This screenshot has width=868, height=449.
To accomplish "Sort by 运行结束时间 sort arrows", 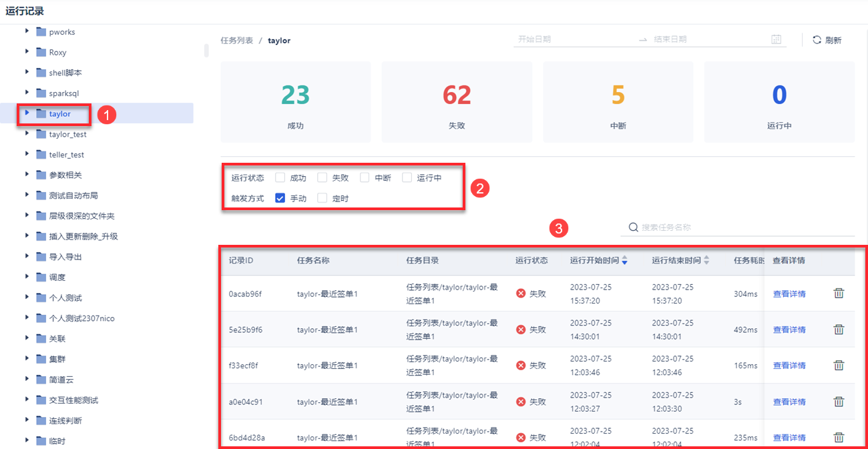I will tap(706, 261).
